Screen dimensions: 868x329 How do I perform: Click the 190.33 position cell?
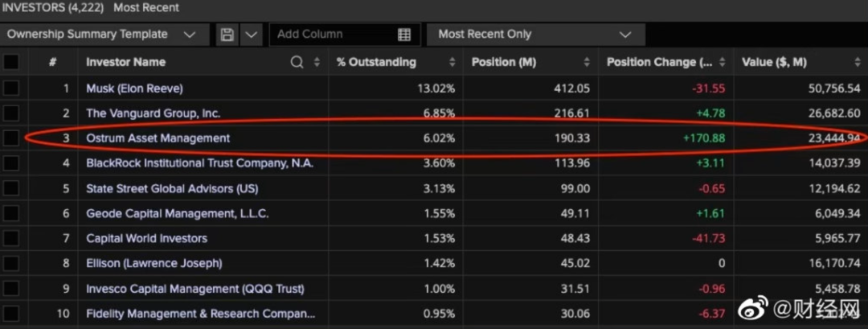571,138
